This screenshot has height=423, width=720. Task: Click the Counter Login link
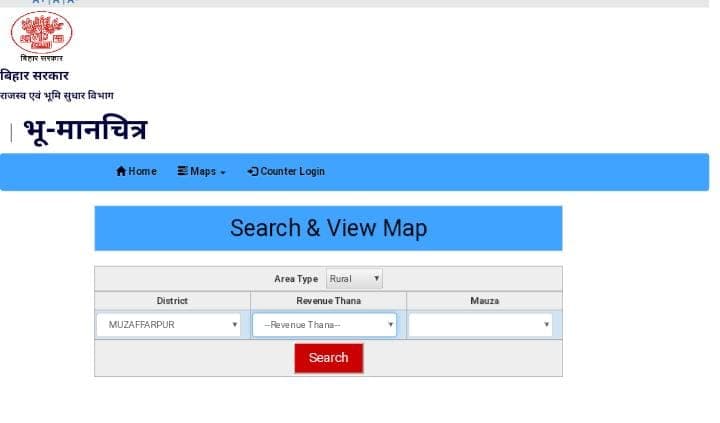point(292,172)
